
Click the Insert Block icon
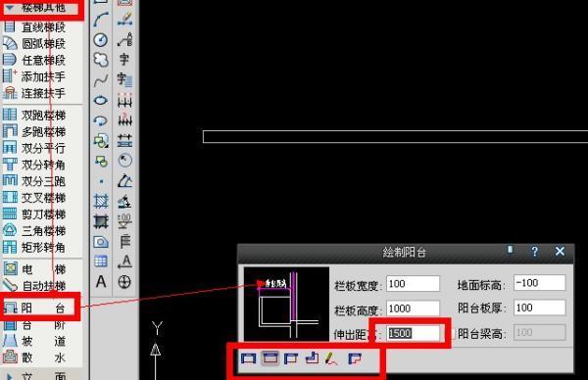[101, 141]
